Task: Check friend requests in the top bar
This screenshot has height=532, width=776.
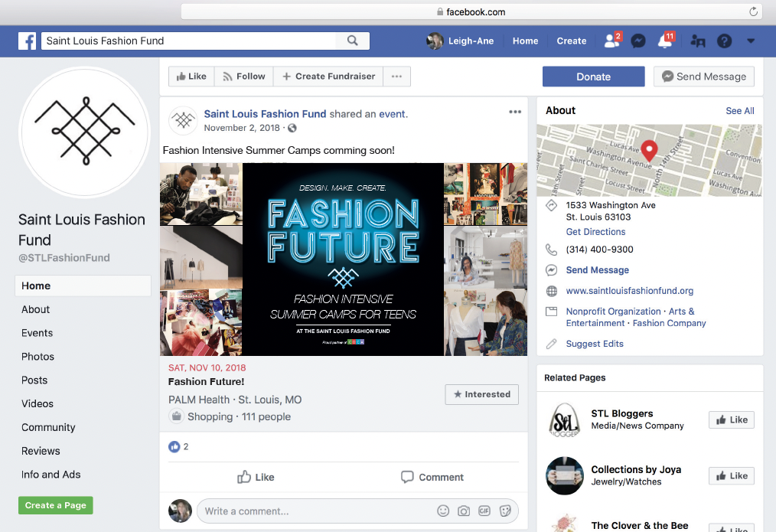Action: pos(611,41)
